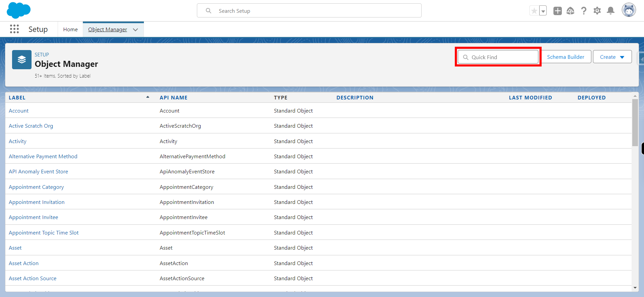
Task: Select the AlternativePaymentMethod API name cell
Action: pyautogui.click(x=193, y=157)
